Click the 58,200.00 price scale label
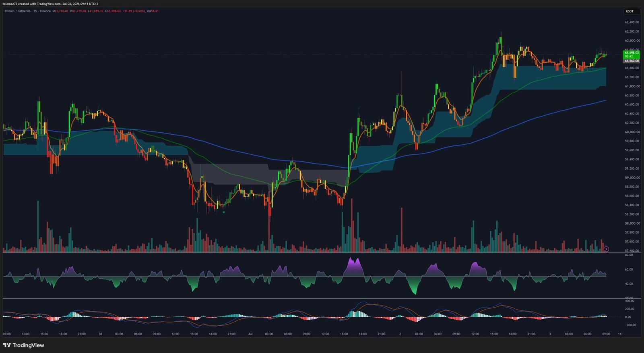Viewport: 644px width, 353px height. point(632,214)
